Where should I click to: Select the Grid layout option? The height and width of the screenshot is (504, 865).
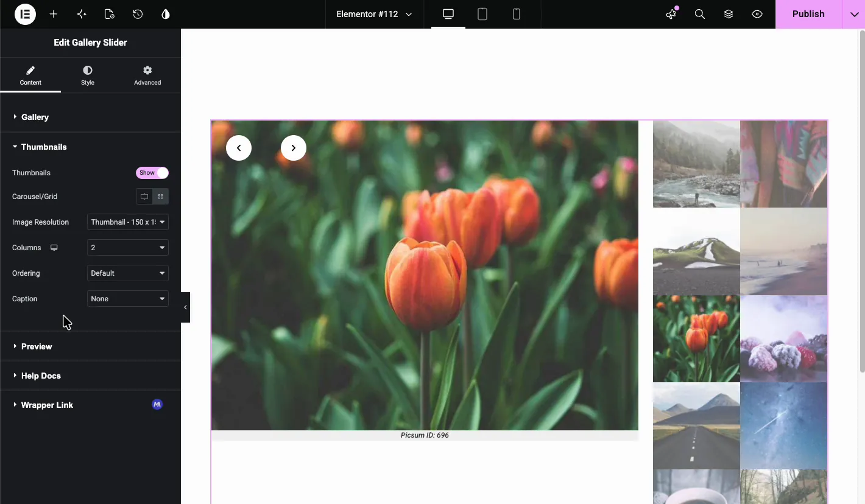click(161, 197)
